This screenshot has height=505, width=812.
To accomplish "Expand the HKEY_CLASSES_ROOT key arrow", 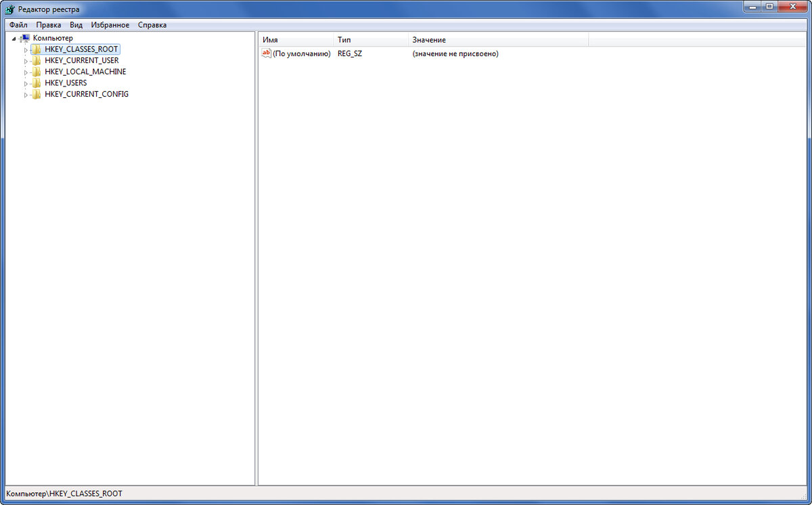I will 26,49.
